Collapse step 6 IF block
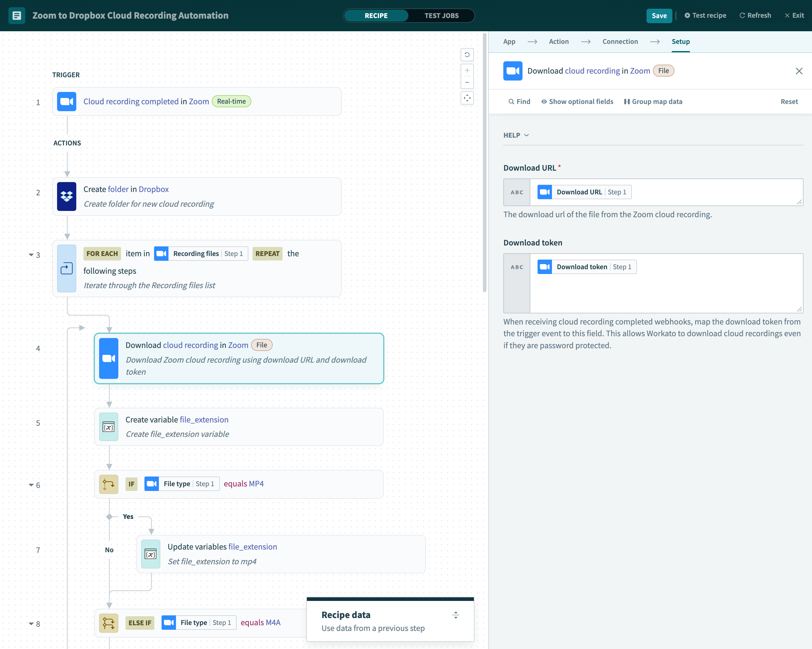The width and height of the screenshot is (812, 649). 31,485
